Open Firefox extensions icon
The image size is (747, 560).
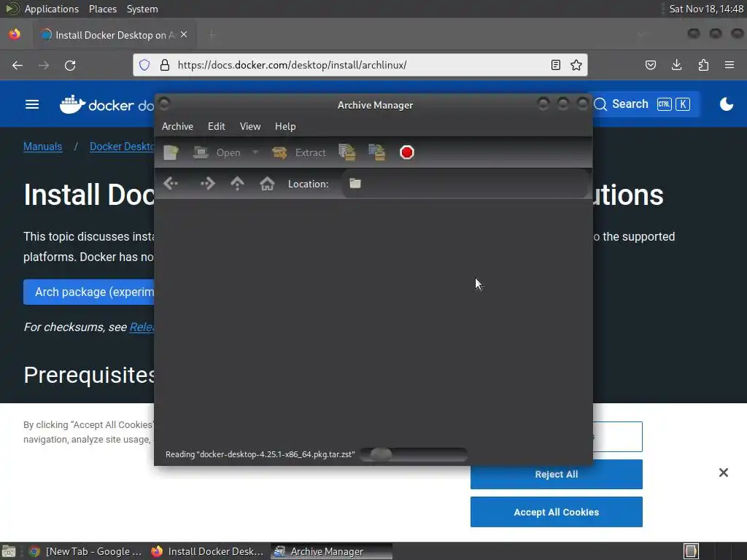click(703, 65)
